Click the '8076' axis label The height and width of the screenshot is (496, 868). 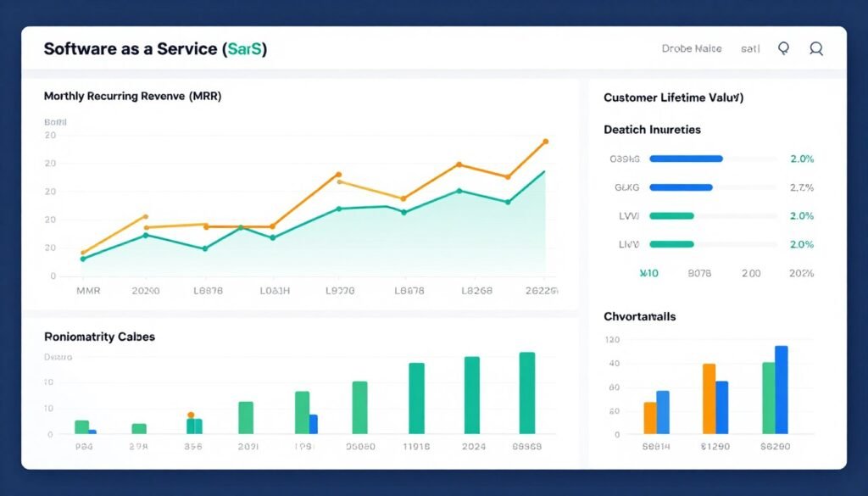tap(699, 273)
